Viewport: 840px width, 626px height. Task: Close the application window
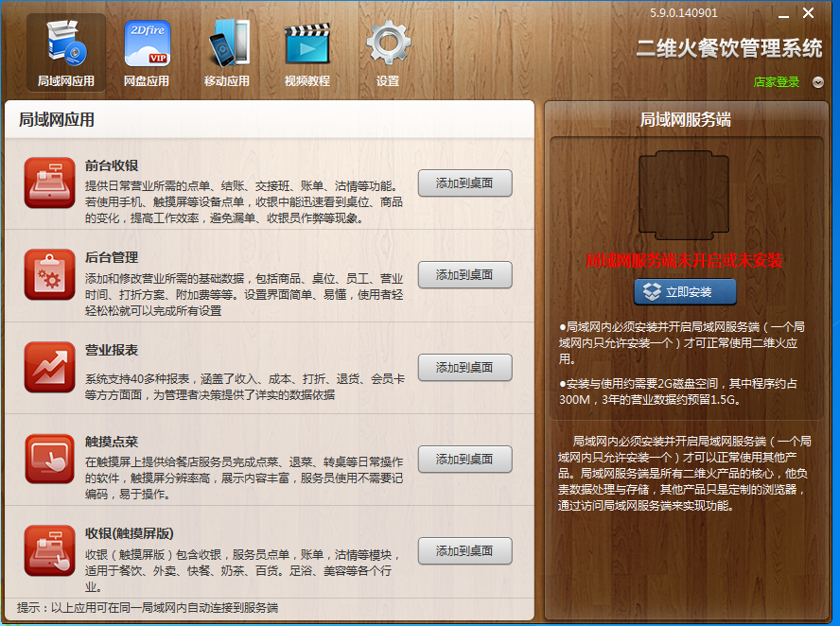pos(809,13)
